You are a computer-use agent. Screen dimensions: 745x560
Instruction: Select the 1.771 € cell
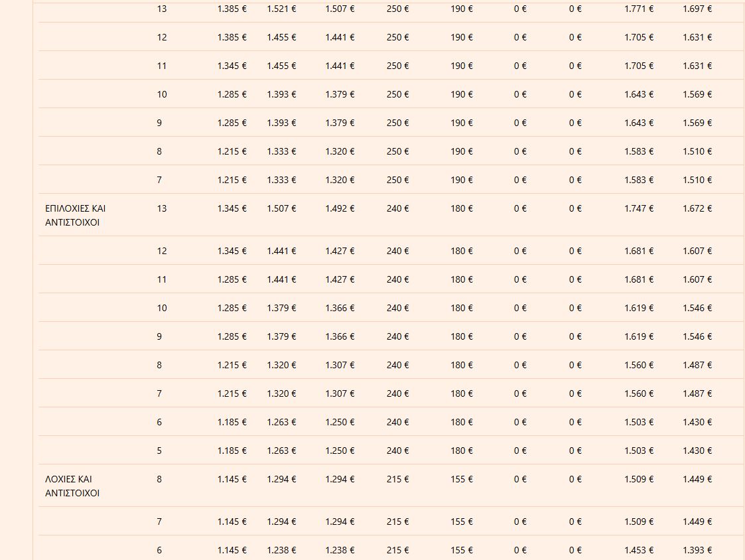[x=638, y=9]
